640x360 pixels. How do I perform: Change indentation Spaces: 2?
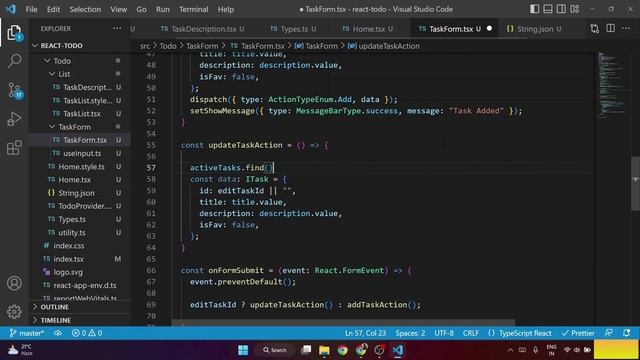410,333
